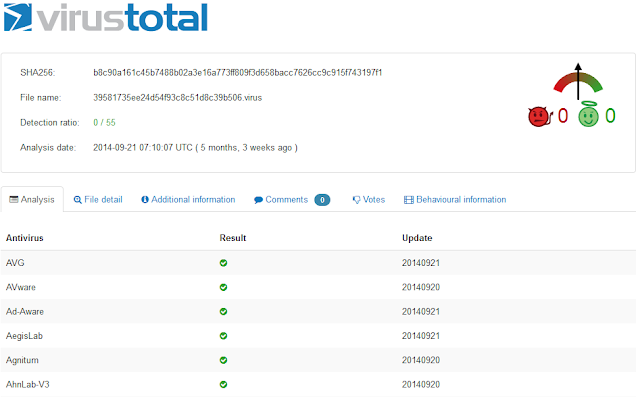Viewport: 640px width, 397px height.
Task: Click the AVG antivirus row name
Action: click(x=15, y=263)
